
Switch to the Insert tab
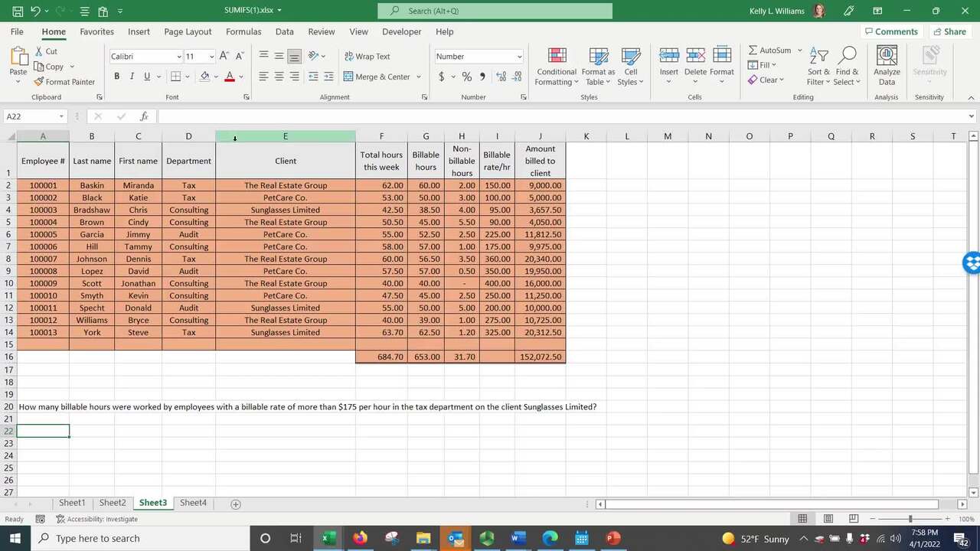click(x=139, y=31)
